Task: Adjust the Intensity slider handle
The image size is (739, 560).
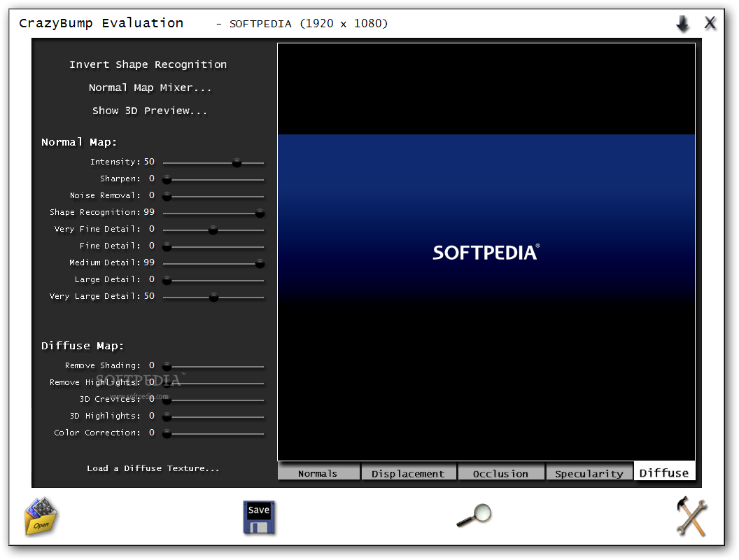Action: (x=237, y=162)
